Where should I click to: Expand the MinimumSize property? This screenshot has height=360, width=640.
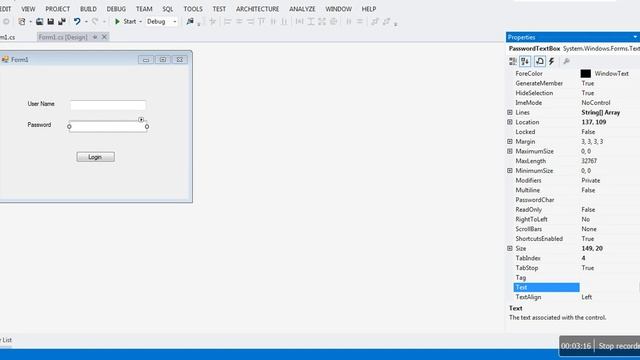(510, 171)
